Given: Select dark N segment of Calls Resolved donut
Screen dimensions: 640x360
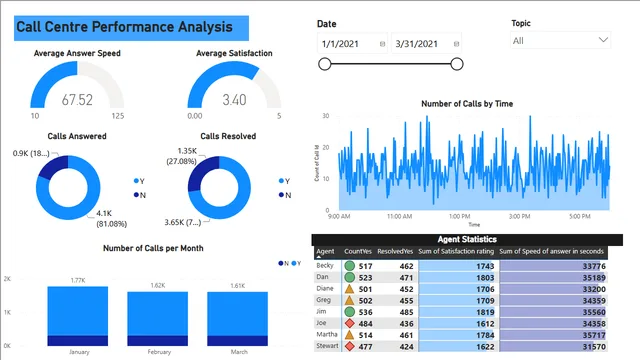Looking at the screenshot, I should point(201,171).
